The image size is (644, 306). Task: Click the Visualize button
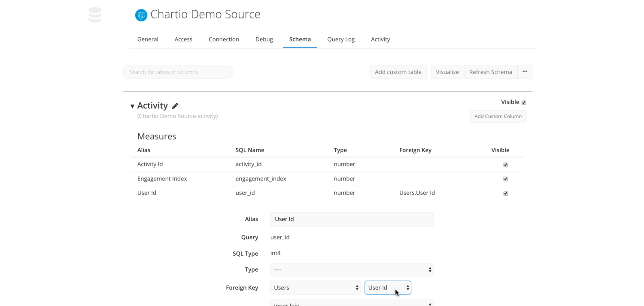tap(447, 72)
